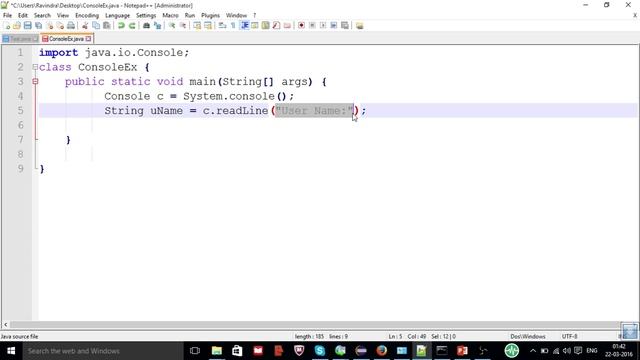This screenshot has height=360, width=640.
Task: Click the UTF-8 encoding status entry
Action: (x=569, y=336)
